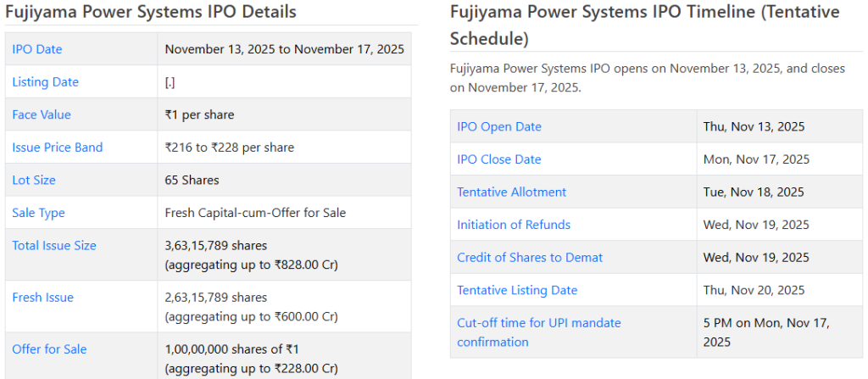868x379 pixels.
Task: Click '(aggregating up to ₹228.00 Cr)' text
Action: click(x=251, y=369)
